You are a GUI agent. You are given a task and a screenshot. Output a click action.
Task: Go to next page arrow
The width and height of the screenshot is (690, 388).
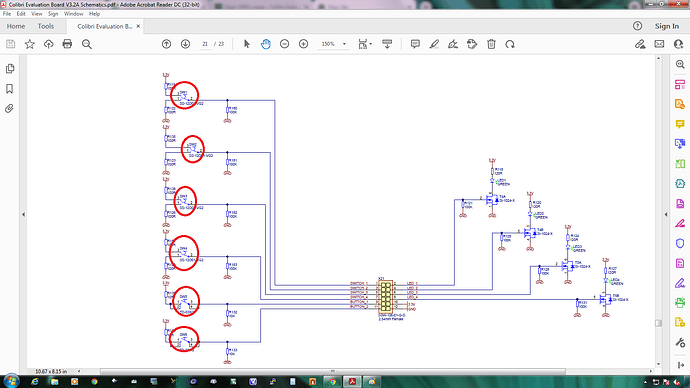tap(185, 44)
